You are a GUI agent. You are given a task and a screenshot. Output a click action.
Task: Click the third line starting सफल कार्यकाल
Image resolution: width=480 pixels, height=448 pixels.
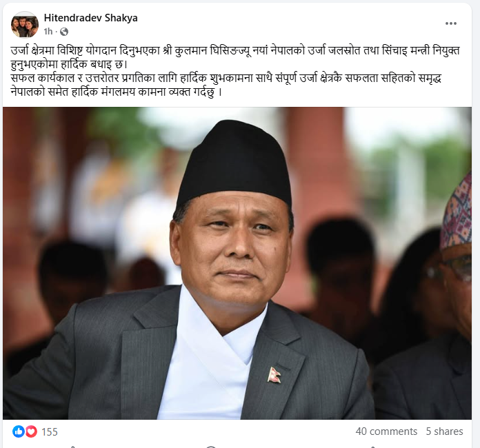tap(226, 78)
